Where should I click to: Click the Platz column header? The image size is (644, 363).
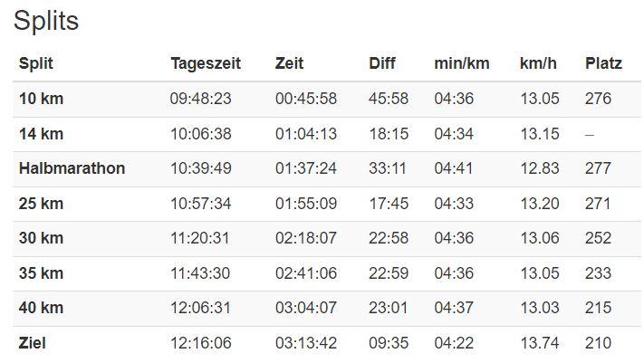(603, 63)
